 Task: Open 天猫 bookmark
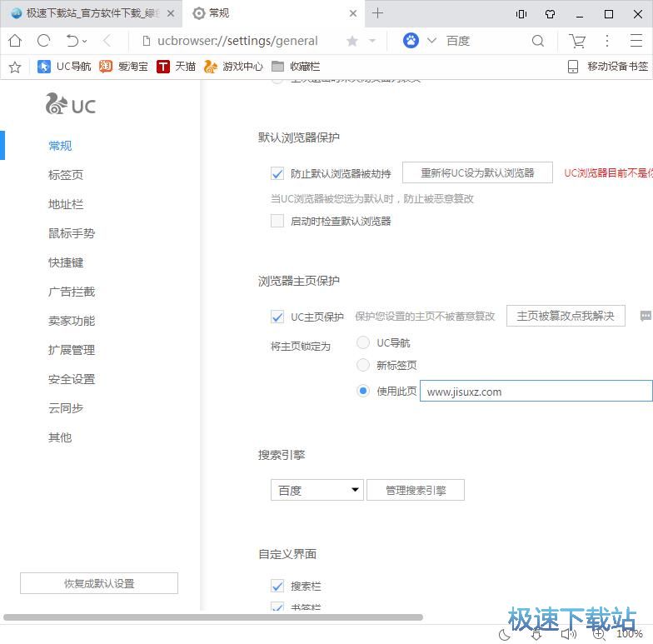tap(177, 67)
